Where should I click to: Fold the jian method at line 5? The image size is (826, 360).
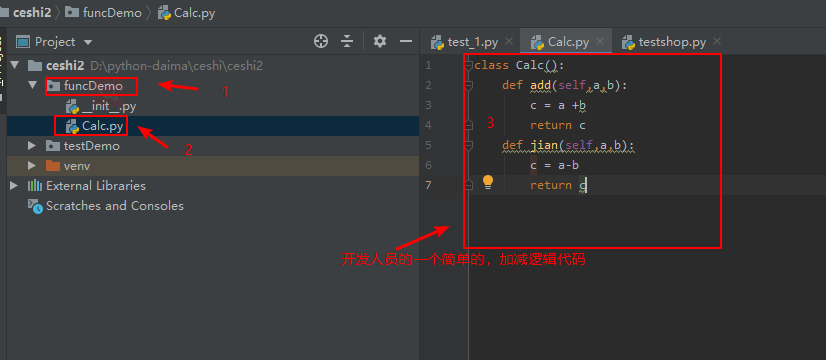point(469,145)
